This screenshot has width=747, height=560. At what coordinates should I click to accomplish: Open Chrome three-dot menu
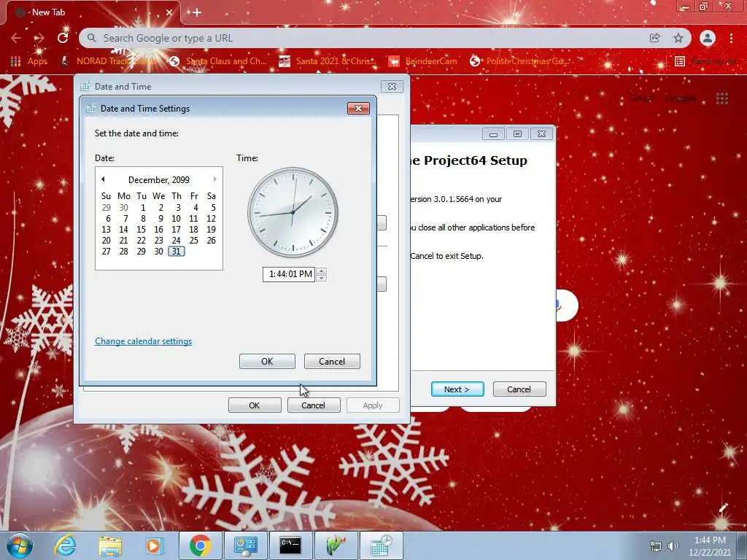click(731, 38)
